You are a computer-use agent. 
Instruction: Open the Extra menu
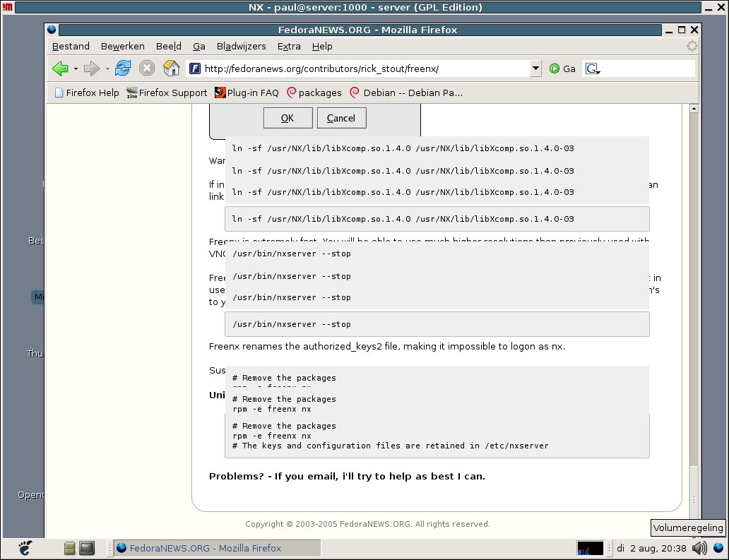pyautogui.click(x=289, y=47)
